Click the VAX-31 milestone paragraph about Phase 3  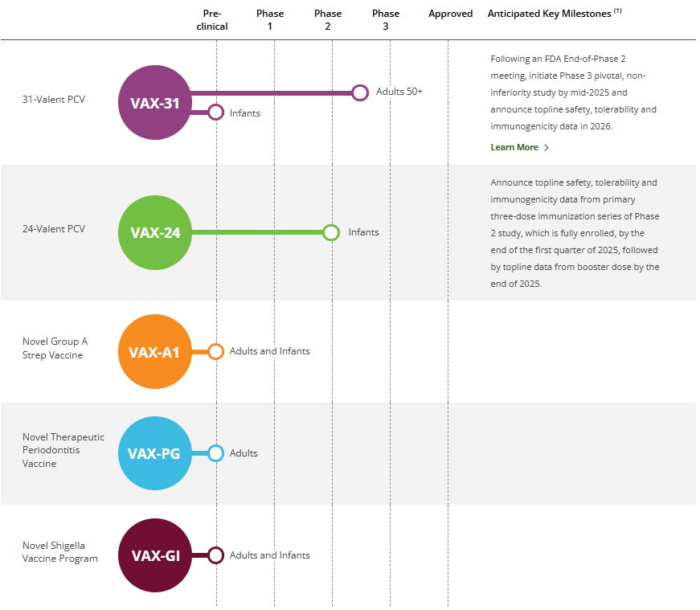[574, 92]
